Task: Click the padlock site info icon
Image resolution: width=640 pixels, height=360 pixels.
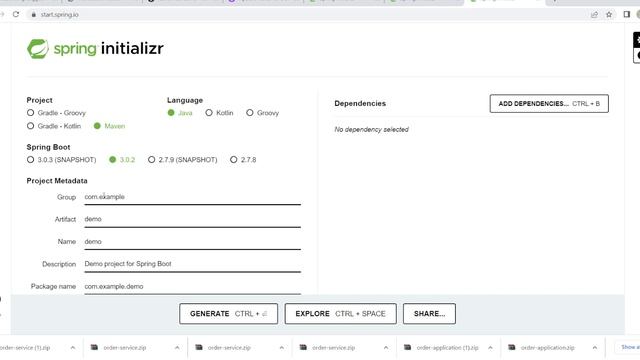Action: (x=33, y=15)
